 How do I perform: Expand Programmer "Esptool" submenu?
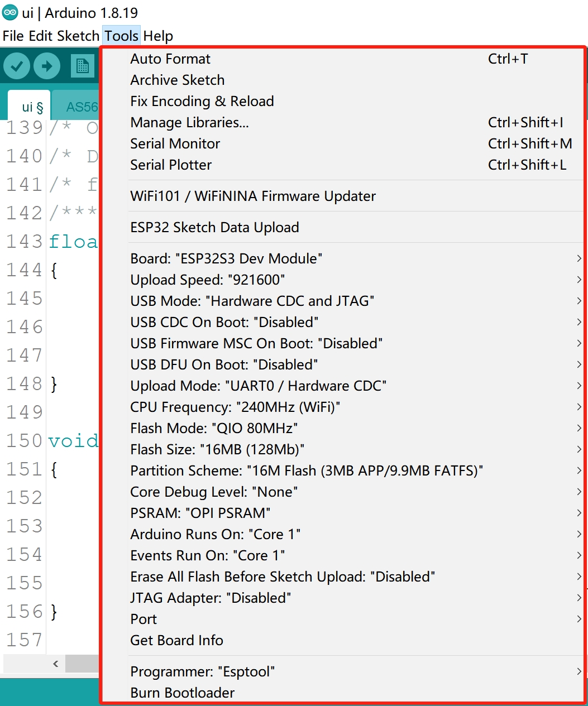pyautogui.click(x=342, y=671)
